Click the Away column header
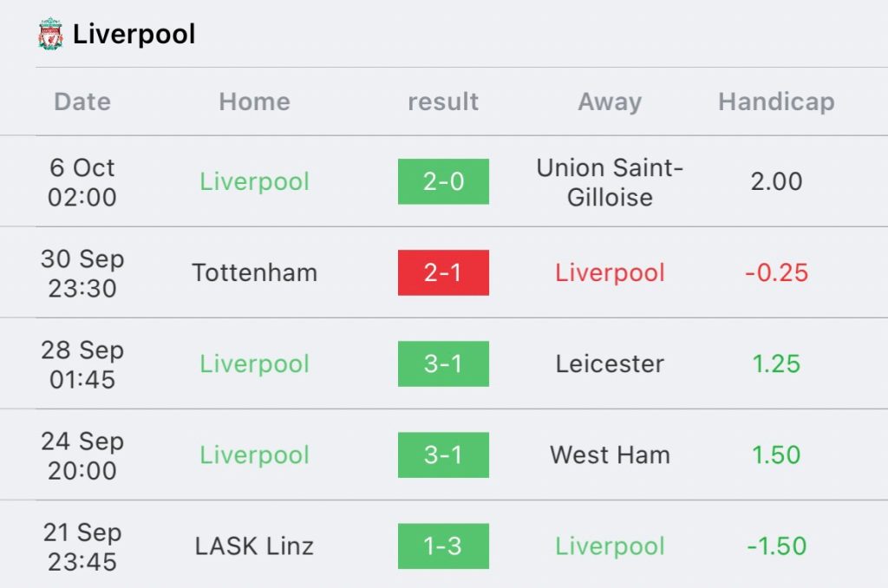Image resolution: width=888 pixels, height=588 pixels. pyautogui.click(x=610, y=102)
